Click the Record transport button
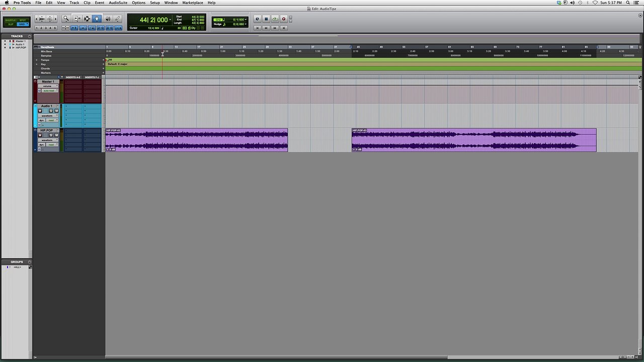Image resolution: width=644 pixels, height=362 pixels. [x=284, y=19]
